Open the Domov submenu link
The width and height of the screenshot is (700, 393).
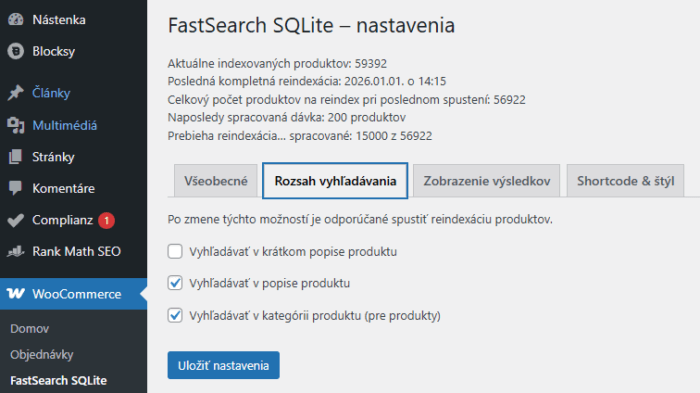pyautogui.click(x=29, y=329)
